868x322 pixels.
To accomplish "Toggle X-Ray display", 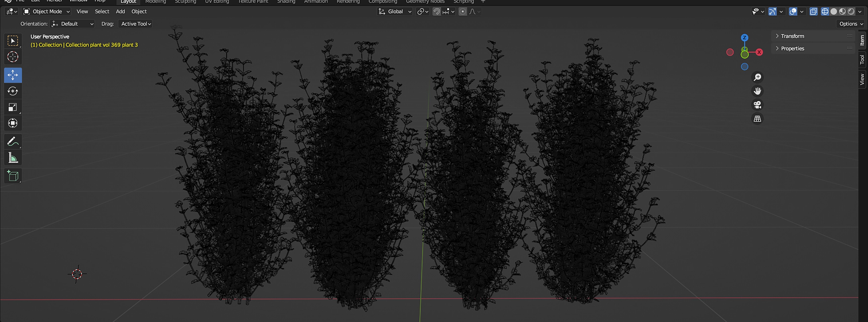I will pyautogui.click(x=813, y=11).
